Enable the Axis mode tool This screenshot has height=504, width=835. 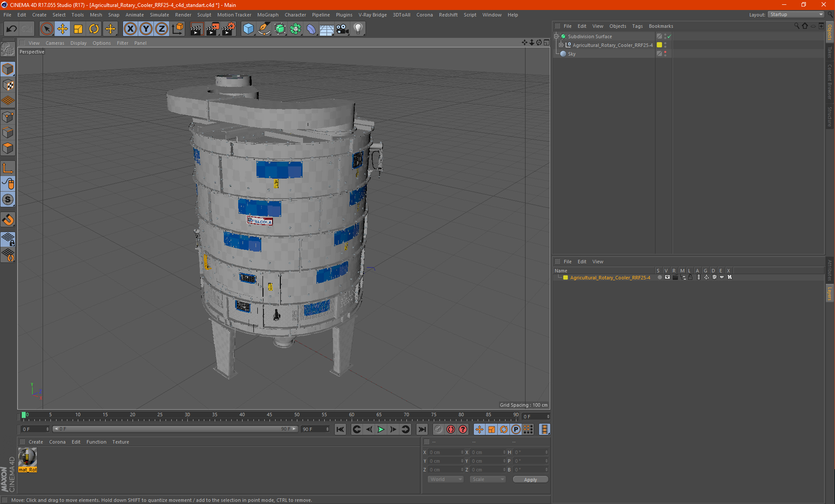8,168
